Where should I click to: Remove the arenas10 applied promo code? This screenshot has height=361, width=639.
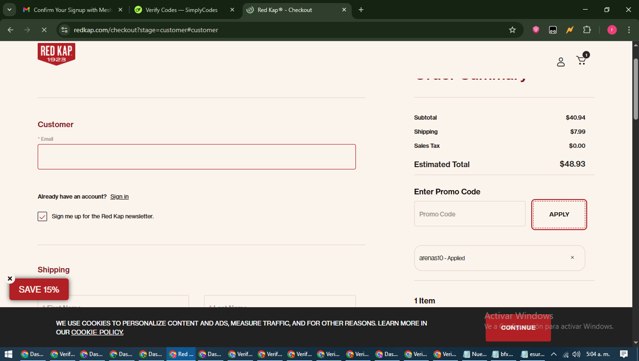coord(572,258)
